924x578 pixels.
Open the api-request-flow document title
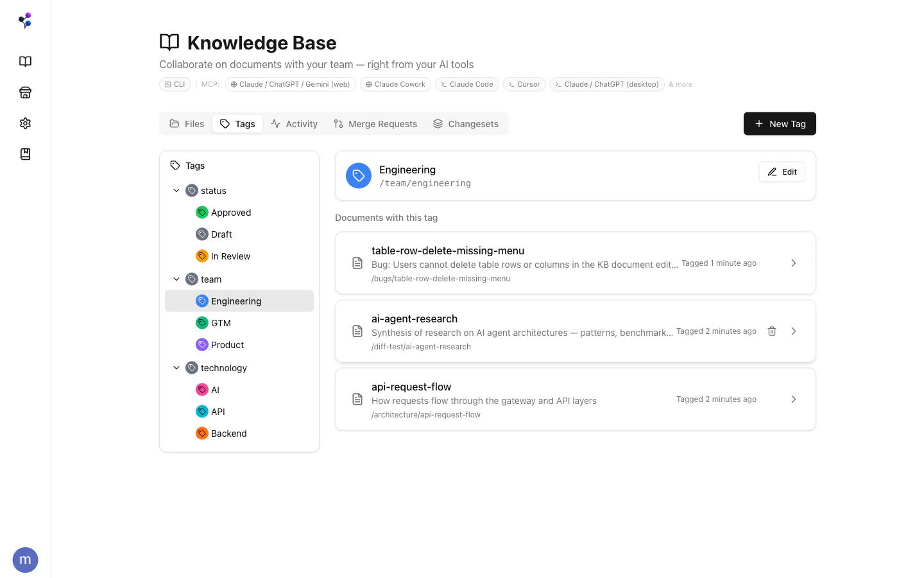pyautogui.click(x=411, y=387)
